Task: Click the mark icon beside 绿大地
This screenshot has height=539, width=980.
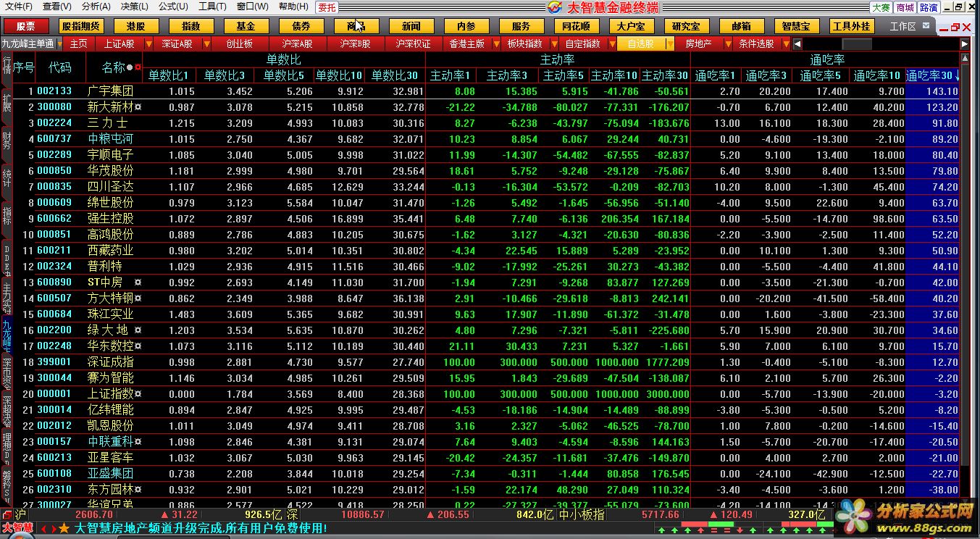Action: (138, 330)
